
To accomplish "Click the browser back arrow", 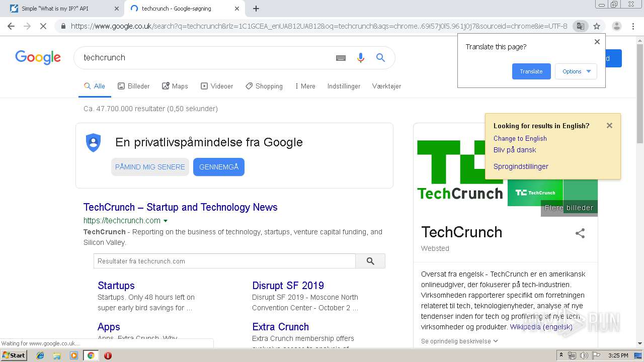I will 11,26.
